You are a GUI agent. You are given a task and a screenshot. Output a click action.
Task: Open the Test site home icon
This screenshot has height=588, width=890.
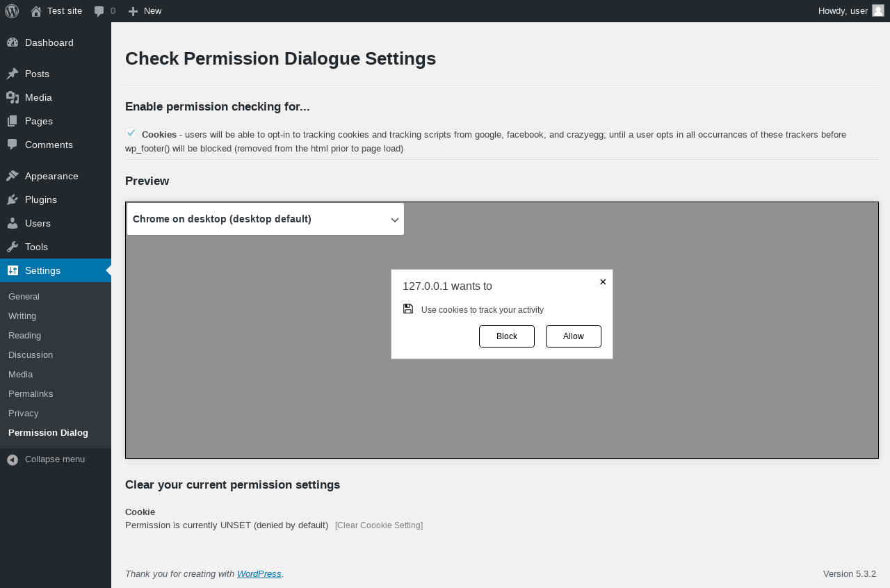(36, 11)
